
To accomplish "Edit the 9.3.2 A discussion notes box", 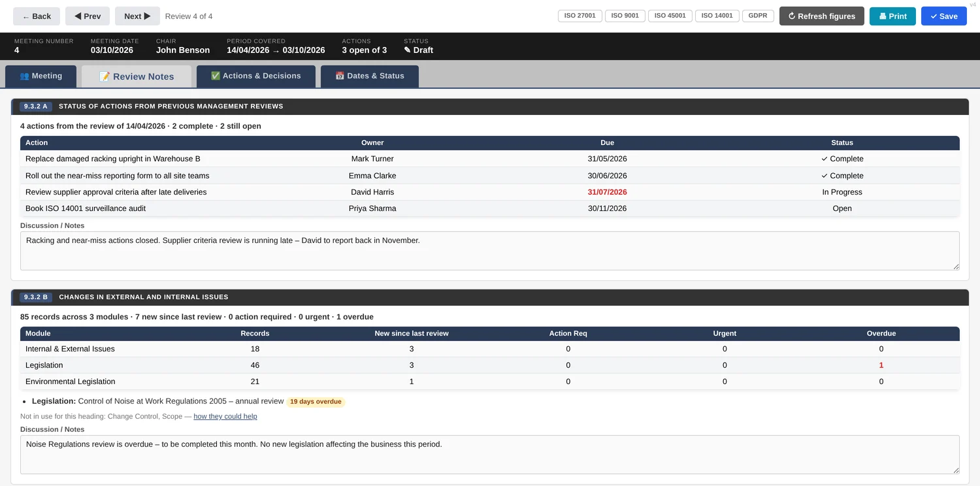I will pyautogui.click(x=490, y=251).
